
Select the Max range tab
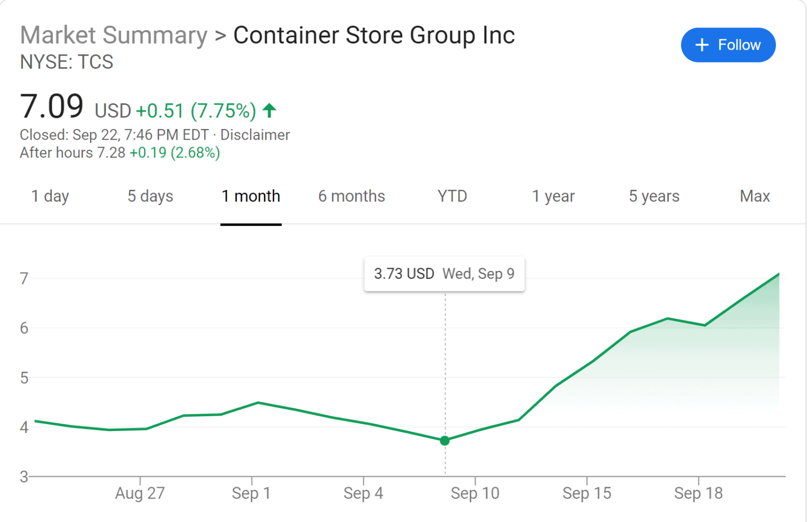[x=754, y=196]
